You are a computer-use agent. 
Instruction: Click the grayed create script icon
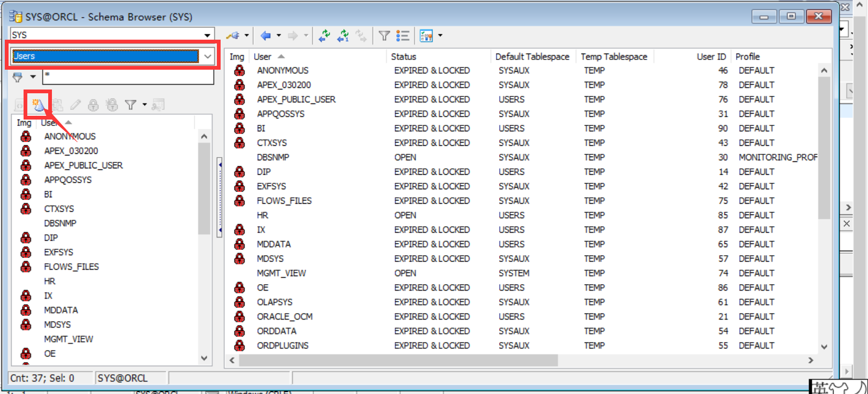click(19, 106)
